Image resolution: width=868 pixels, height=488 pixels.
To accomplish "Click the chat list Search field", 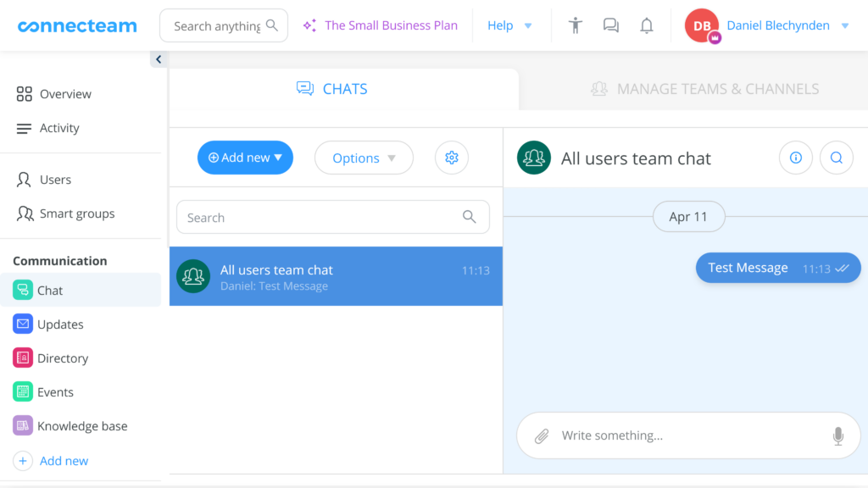I will [x=322, y=217].
